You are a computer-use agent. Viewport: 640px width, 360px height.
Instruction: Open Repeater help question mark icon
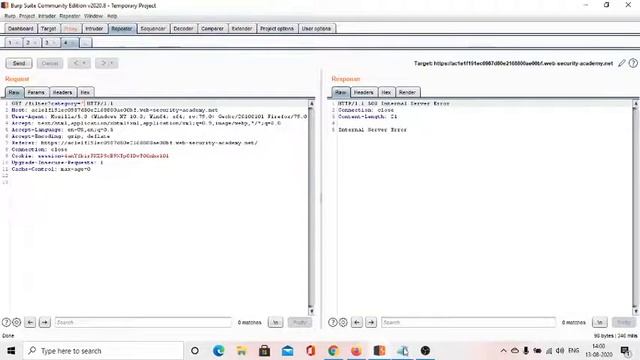[x=633, y=63]
